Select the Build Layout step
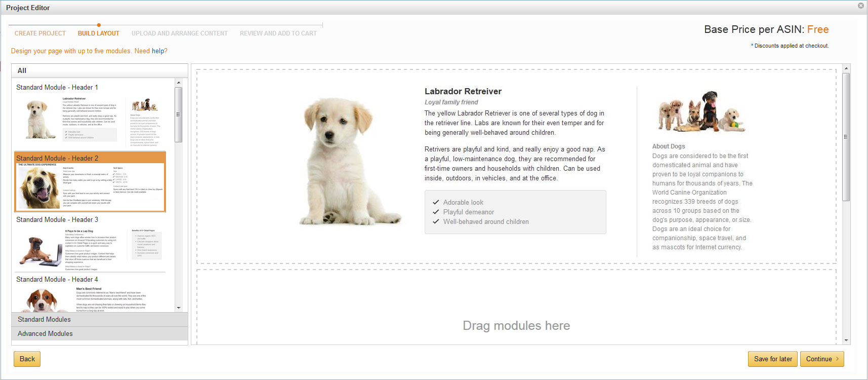 tap(99, 33)
